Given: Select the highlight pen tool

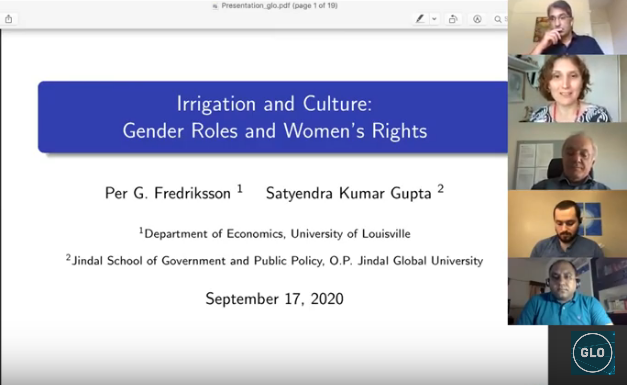Looking at the screenshot, I should 420,19.
